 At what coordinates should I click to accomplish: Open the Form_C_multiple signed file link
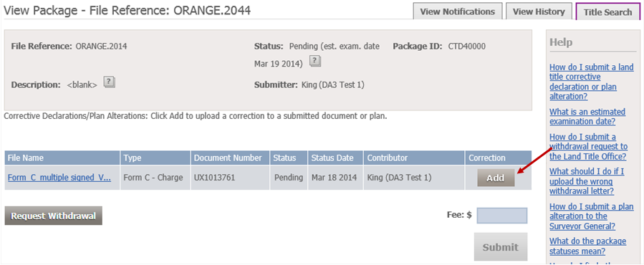coord(59,178)
